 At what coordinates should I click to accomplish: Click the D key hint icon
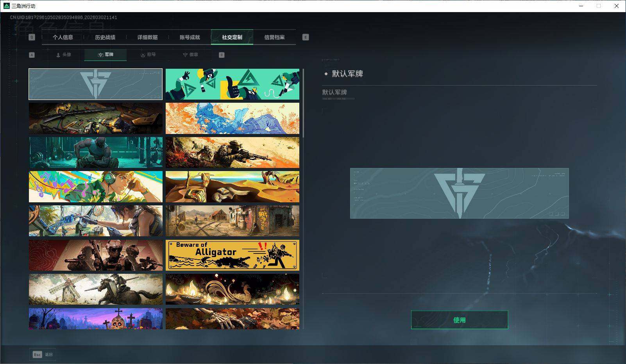point(222,55)
